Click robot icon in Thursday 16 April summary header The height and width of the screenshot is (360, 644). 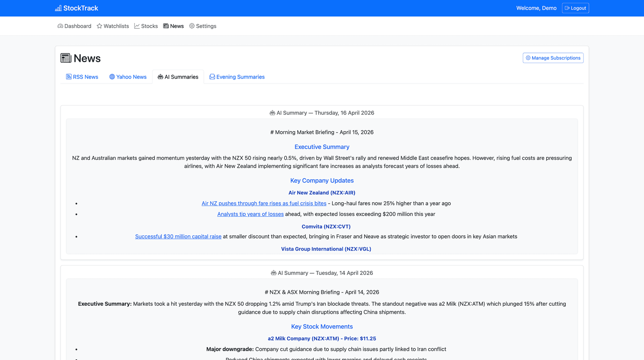tap(272, 113)
